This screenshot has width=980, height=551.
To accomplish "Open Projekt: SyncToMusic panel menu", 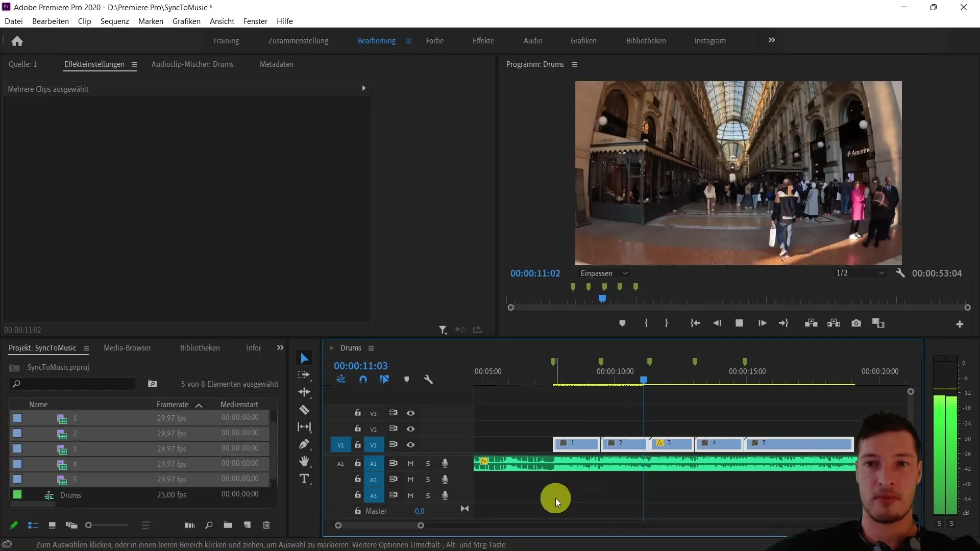I will [86, 348].
